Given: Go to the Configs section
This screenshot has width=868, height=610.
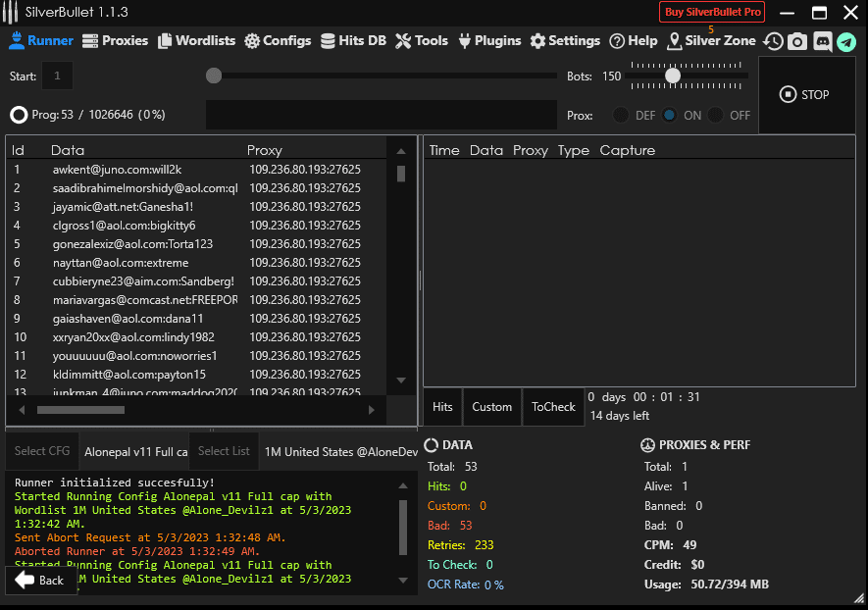Looking at the screenshot, I should coord(278,41).
